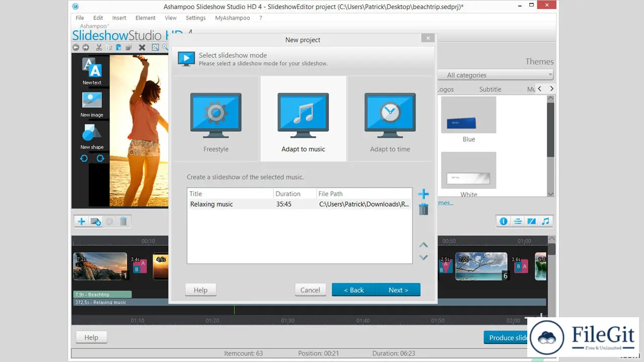Click the New image tool
Viewport: 644px width, 362px height.
tap(92, 105)
